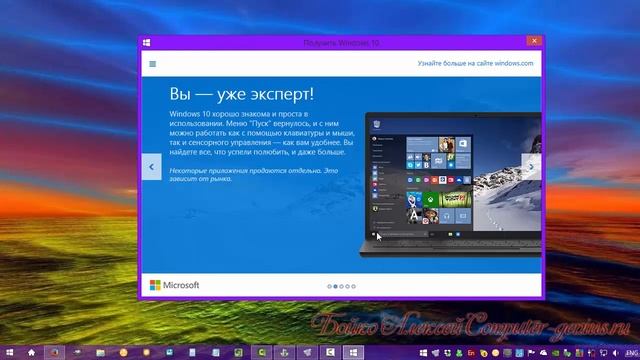Open link Узнайте больше на сайте windows.com
Viewport: 640px width, 360px height.
(x=475, y=63)
